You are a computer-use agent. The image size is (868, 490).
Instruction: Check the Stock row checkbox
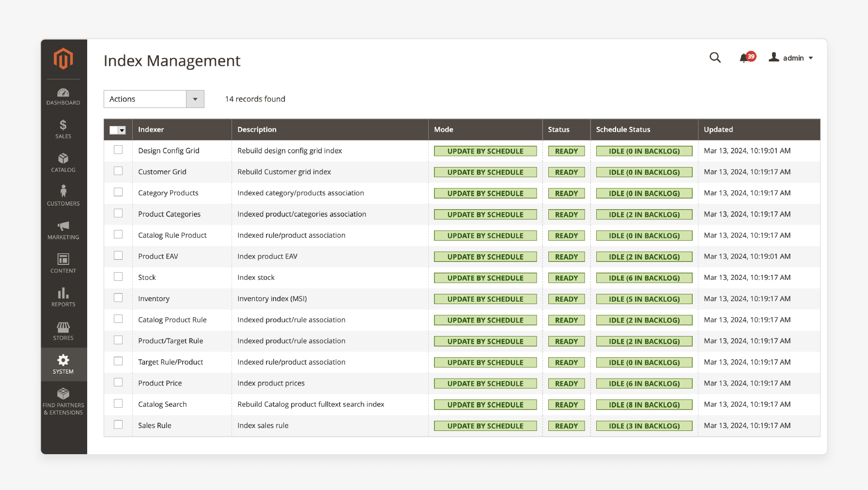point(118,277)
